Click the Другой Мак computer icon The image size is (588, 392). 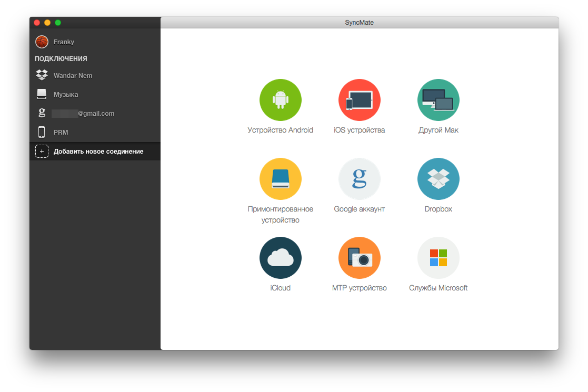point(438,100)
